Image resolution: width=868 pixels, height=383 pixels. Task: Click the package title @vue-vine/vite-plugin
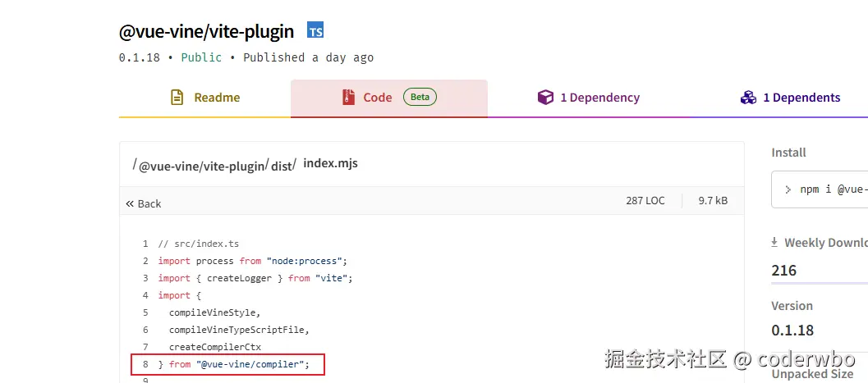[206, 31]
